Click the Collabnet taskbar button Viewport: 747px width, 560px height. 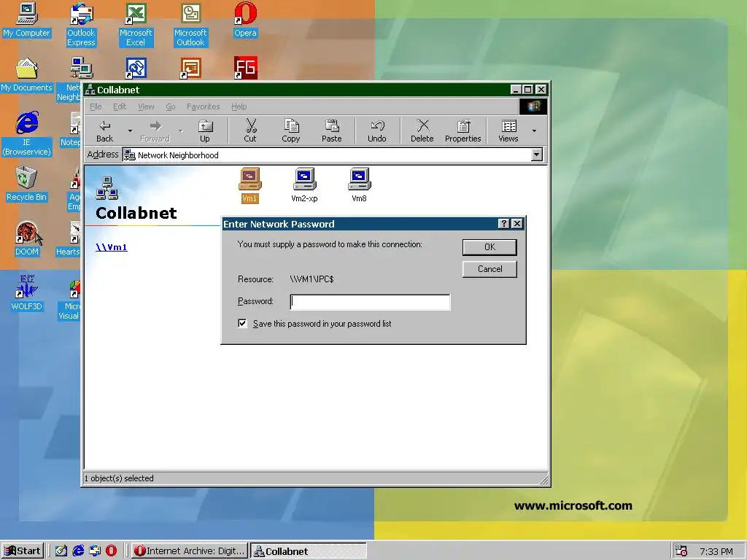(x=309, y=551)
